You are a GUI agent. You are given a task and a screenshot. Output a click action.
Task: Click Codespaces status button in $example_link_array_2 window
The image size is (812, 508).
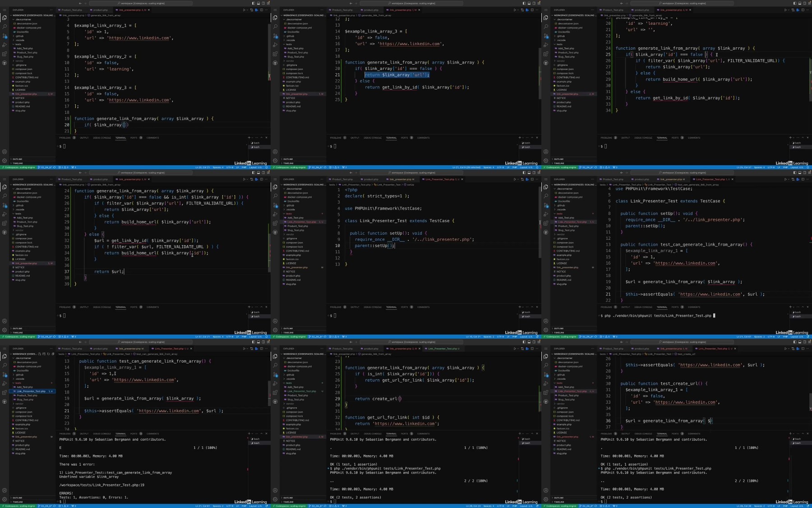point(18,168)
